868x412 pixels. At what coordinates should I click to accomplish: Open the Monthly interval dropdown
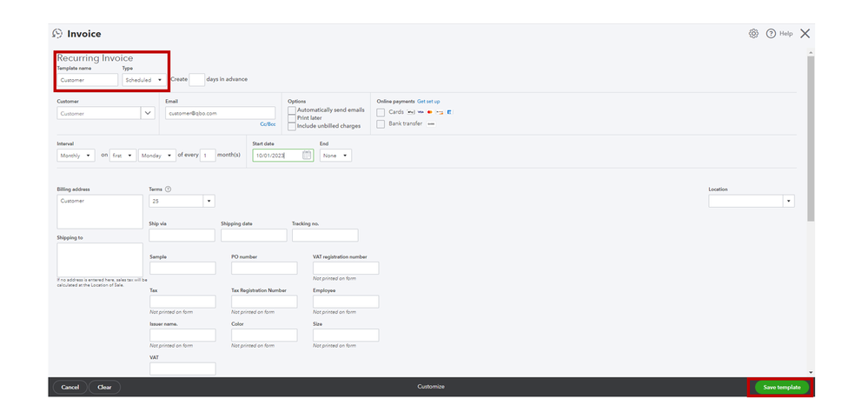pos(76,156)
